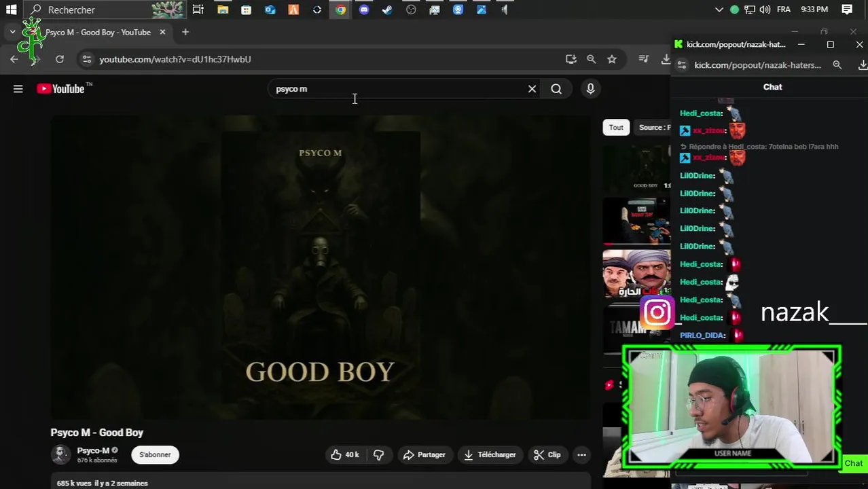Image resolution: width=868 pixels, height=489 pixels.
Task: Select the Psyco M - Good Boy tab
Action: click(x=98, y=32)
